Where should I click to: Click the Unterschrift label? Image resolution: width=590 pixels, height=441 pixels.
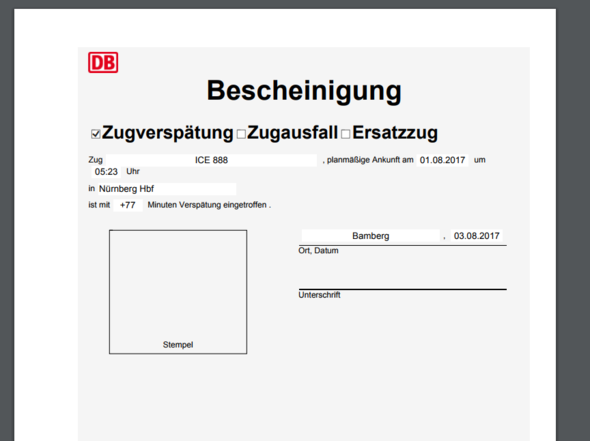pyautogui.click(x=319, y=295)
